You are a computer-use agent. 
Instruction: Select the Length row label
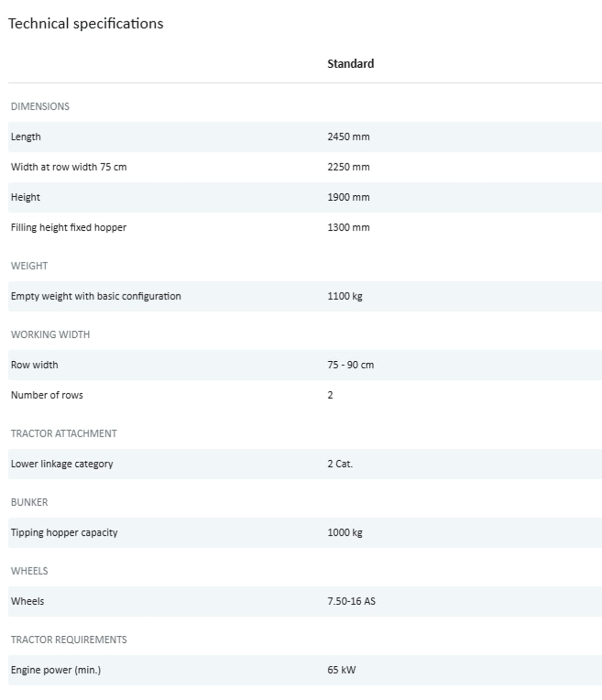[26, 136]
